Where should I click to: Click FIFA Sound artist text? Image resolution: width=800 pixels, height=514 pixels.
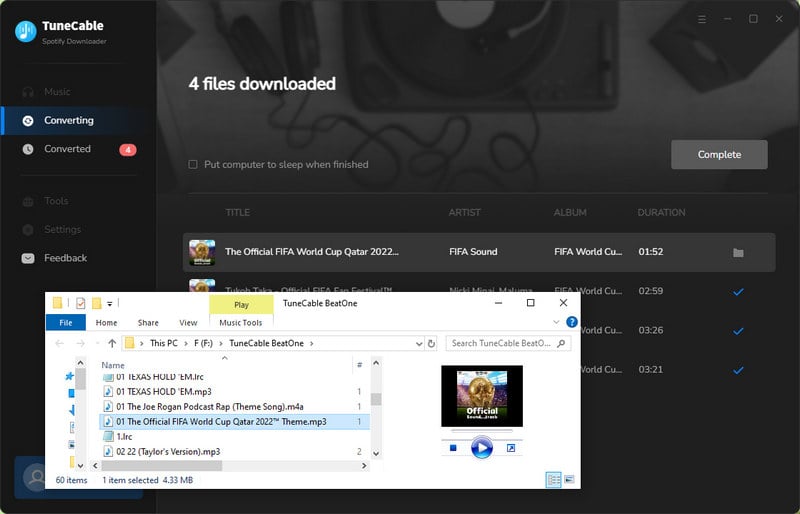pos(473,252)
